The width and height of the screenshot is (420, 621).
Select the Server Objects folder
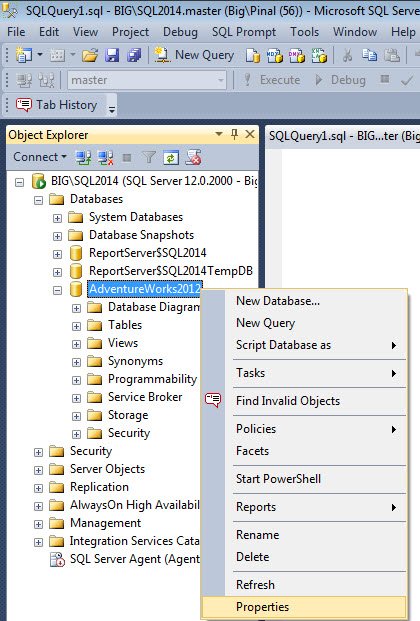tap(107, 469)
